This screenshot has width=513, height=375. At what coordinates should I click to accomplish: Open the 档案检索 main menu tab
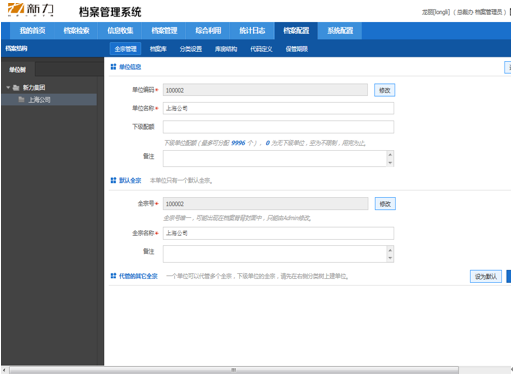pos(76,31)
